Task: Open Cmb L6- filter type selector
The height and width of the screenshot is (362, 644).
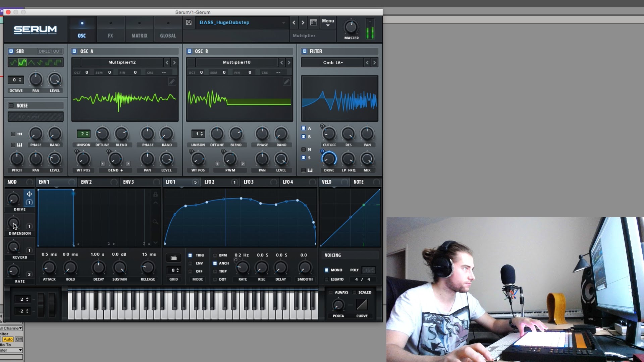Action: (332, 63)
